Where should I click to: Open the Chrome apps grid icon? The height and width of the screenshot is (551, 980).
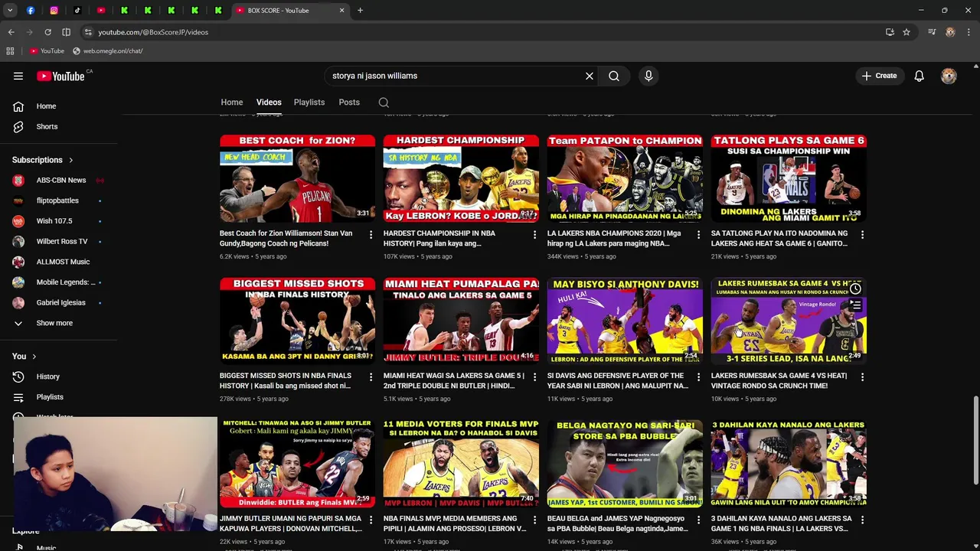(x=10, y=51)
